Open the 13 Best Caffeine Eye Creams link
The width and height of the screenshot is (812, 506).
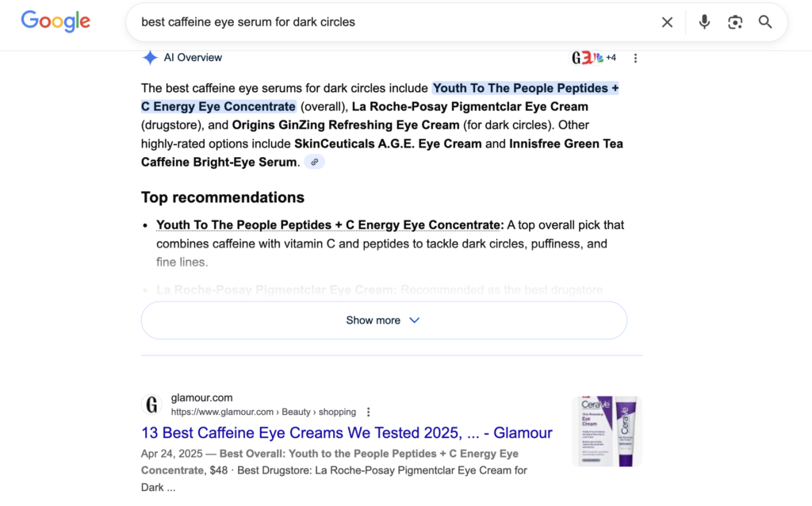[x=347, y=433]
